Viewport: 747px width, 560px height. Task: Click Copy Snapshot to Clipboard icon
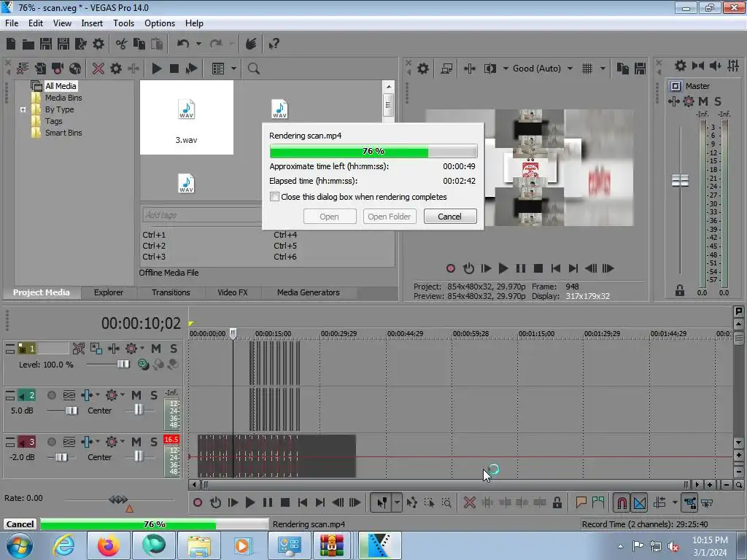click(x=622, y=69)
